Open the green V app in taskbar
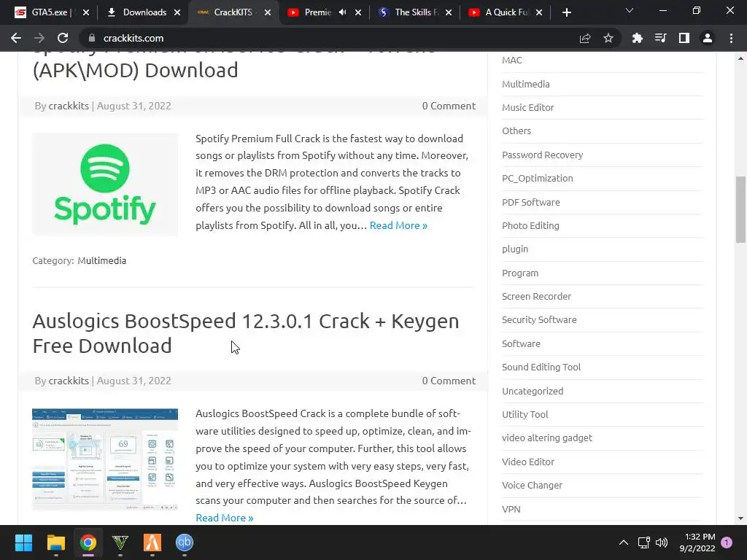Screen dimensions: 747x560 (120, 542)
